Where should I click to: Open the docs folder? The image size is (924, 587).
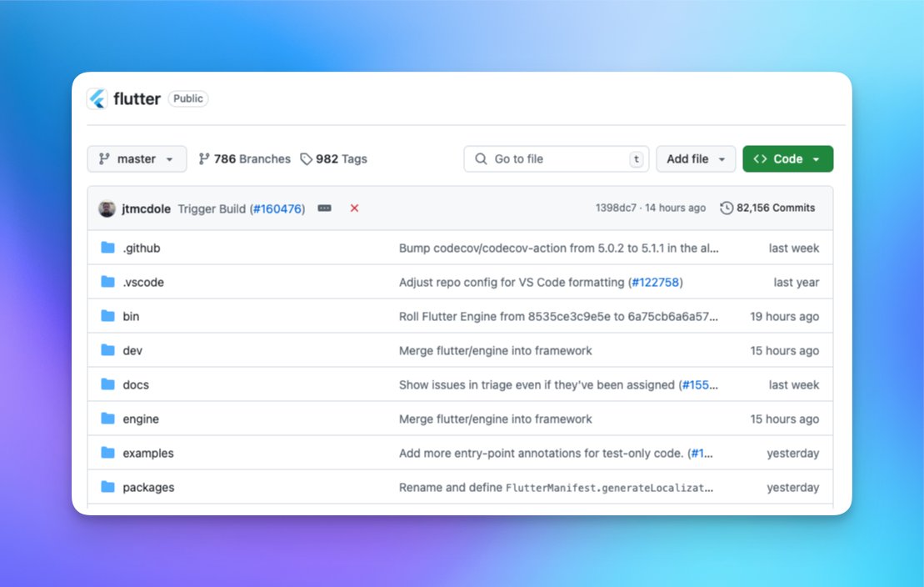(136, 385)
